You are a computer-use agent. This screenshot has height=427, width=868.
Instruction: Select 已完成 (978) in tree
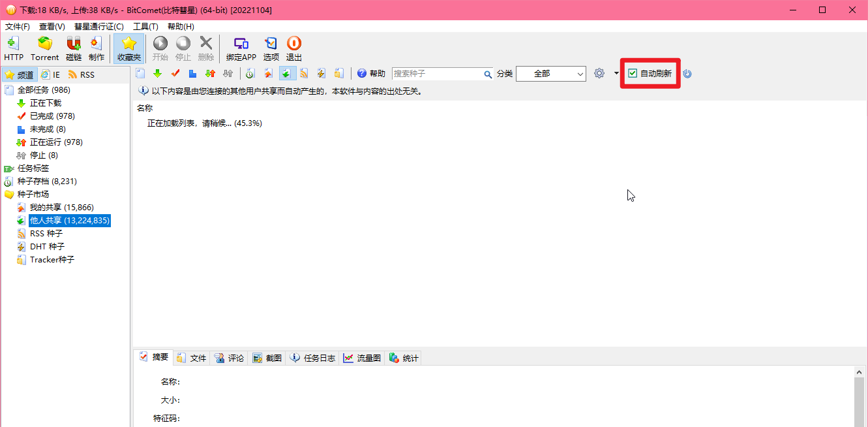tap(52, 116)
